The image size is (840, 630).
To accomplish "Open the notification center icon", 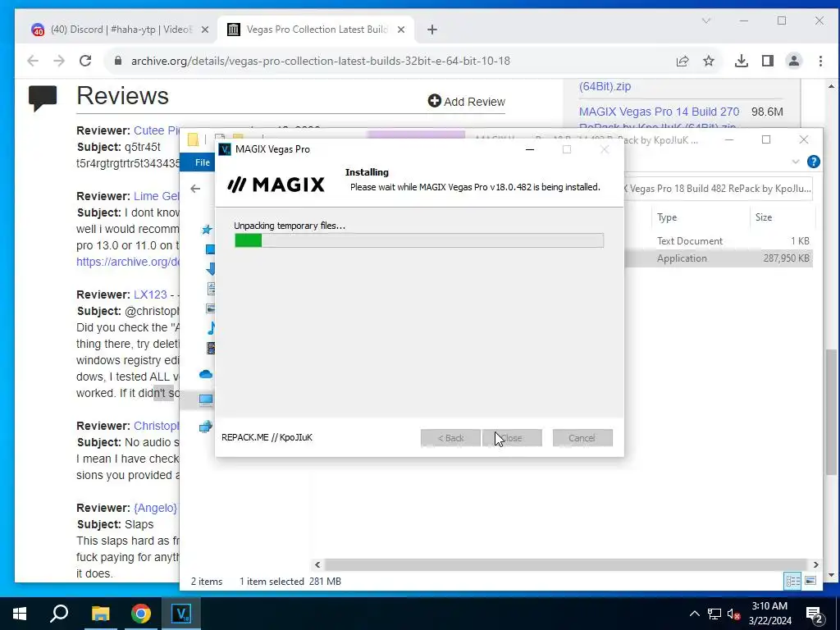I will (x=815, y=614).
